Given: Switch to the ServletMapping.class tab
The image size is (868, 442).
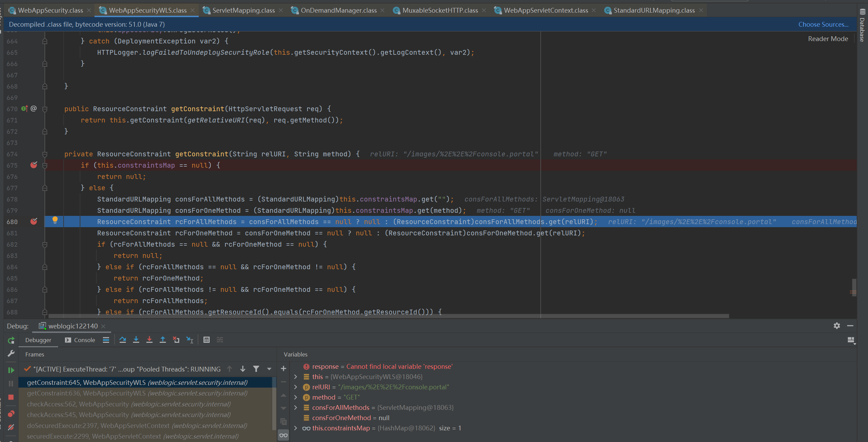Looking at the screenshot, I should click(244, 10).
